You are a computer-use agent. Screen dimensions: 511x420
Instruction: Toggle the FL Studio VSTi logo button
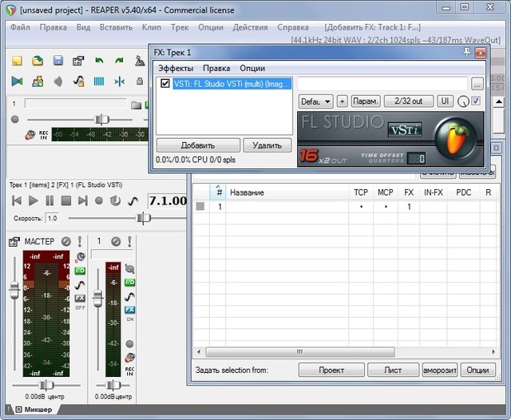coord(405,130)
